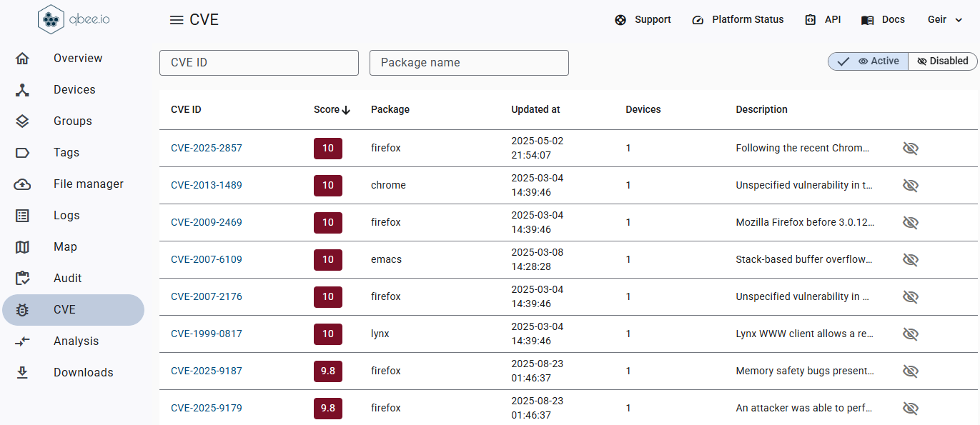This screenshot has height=425, width=980.
Task: Click the Overview home icon
Action: point(22,59)
